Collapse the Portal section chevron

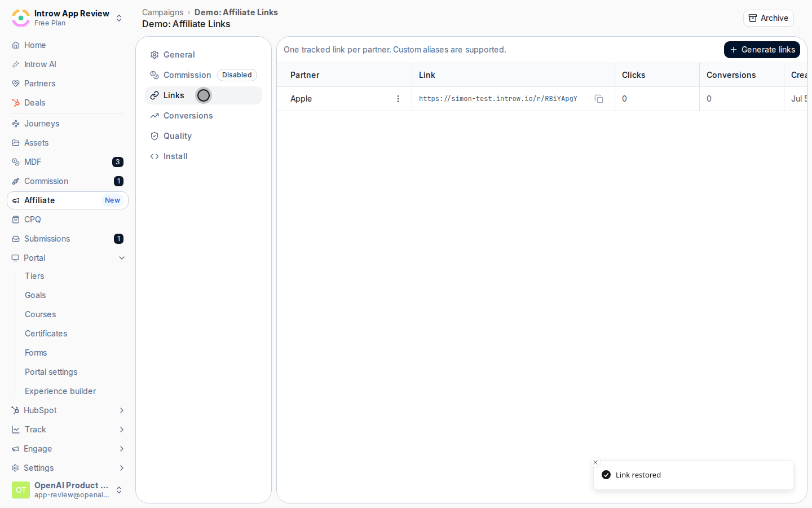122,258
